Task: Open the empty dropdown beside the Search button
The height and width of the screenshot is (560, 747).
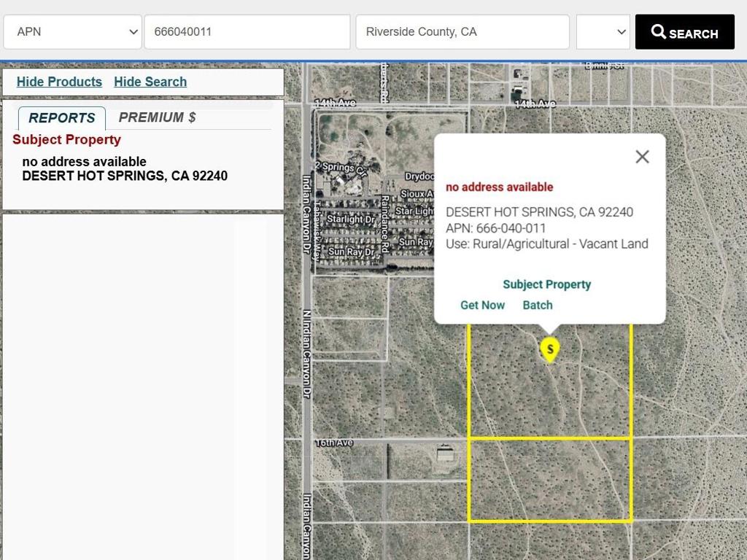Action: (x=603, y=31)
